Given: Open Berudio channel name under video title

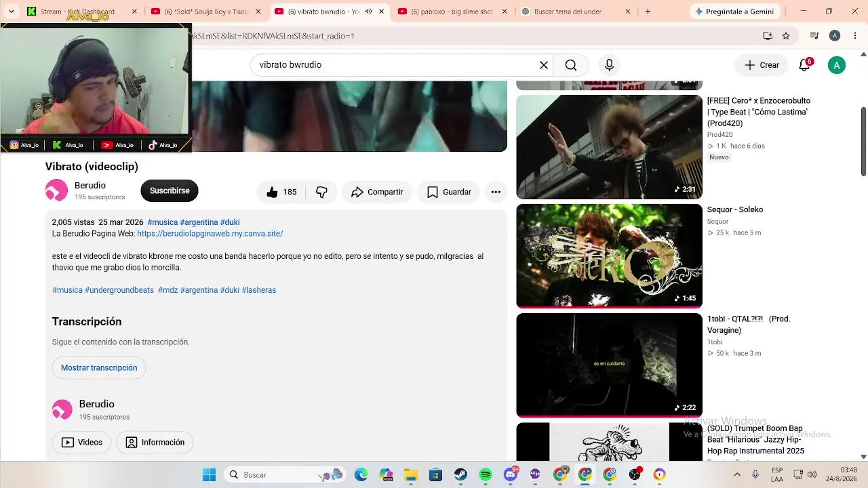Looking at the screenshot, I should pyautogui.click(x=90, y=186).
